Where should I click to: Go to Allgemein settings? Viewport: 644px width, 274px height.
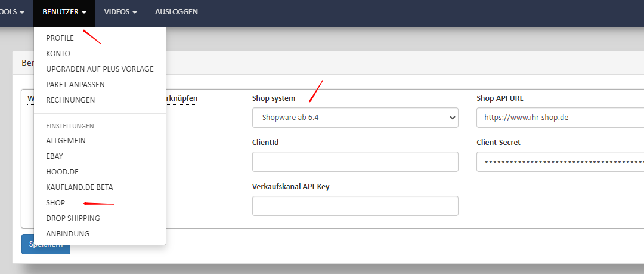click(66, 141)
